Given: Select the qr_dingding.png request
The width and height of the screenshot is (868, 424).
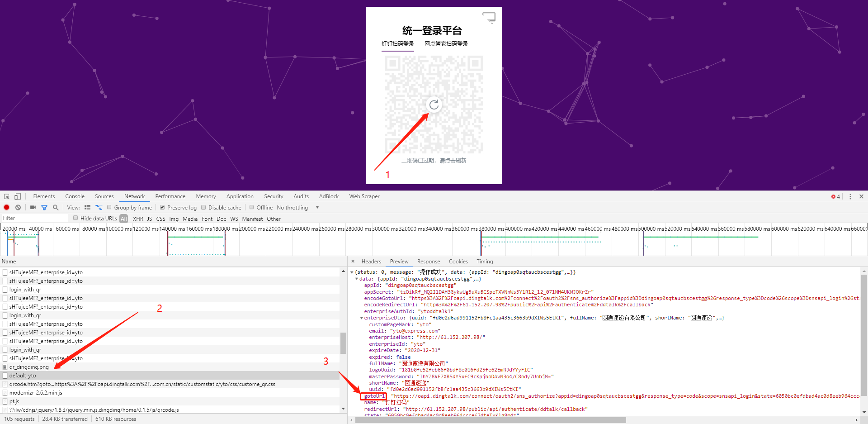Looking at the screenshot, I should [170, 367].
